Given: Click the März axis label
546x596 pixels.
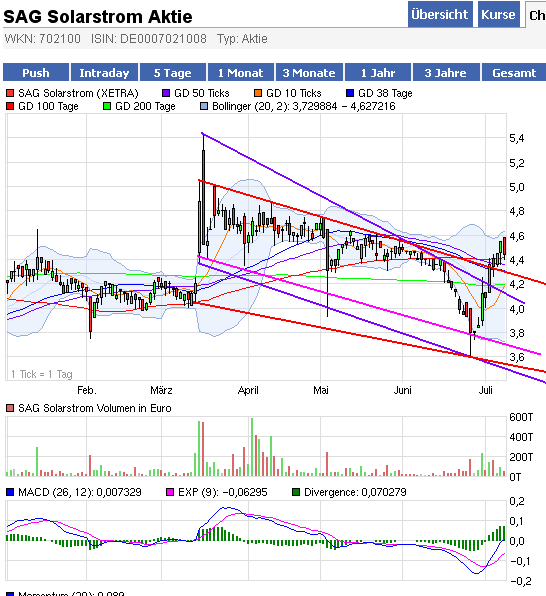Looking at the screenshot, I should pos(161,390).
